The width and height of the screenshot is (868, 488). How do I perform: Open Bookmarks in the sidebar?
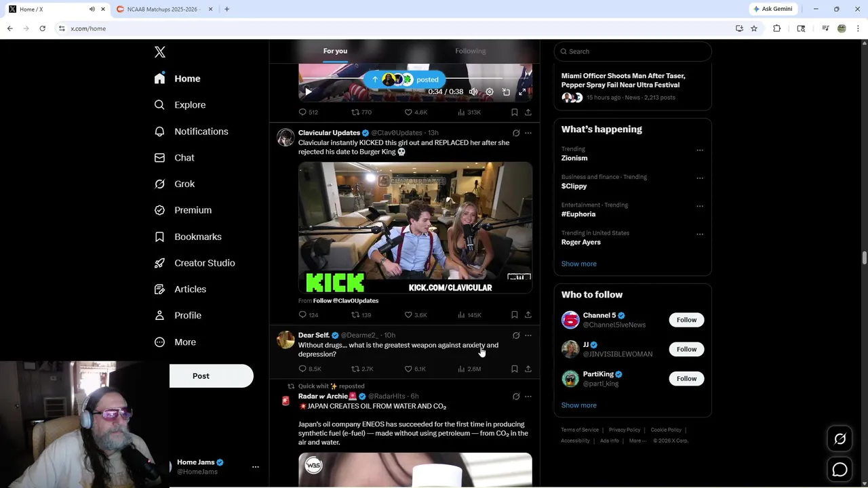(188, 237)
